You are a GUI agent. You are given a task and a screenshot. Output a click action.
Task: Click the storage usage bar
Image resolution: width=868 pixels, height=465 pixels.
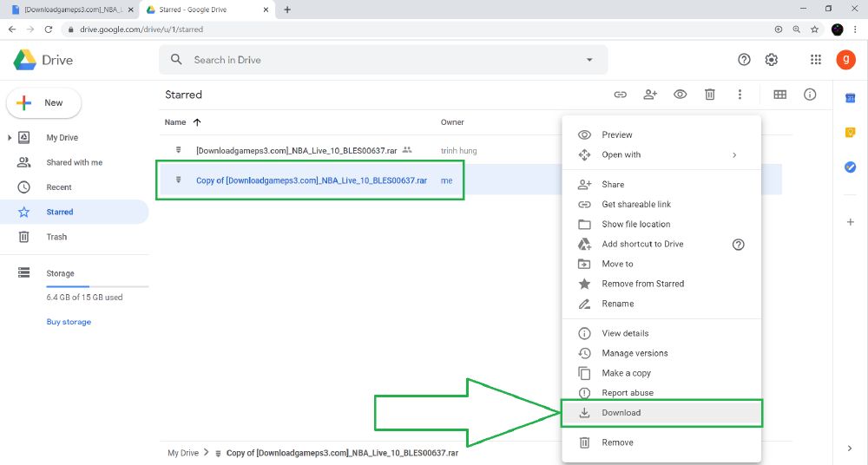(97, 286)
